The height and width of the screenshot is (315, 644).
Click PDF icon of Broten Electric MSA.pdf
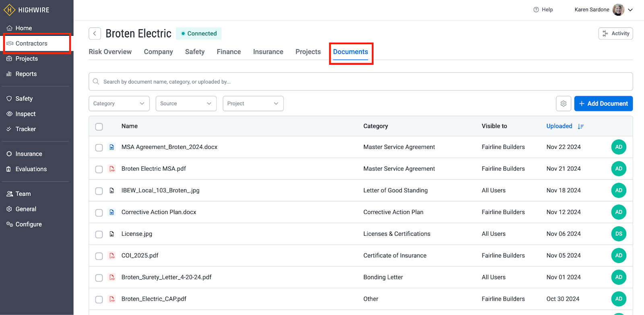[x=112, y=169]
